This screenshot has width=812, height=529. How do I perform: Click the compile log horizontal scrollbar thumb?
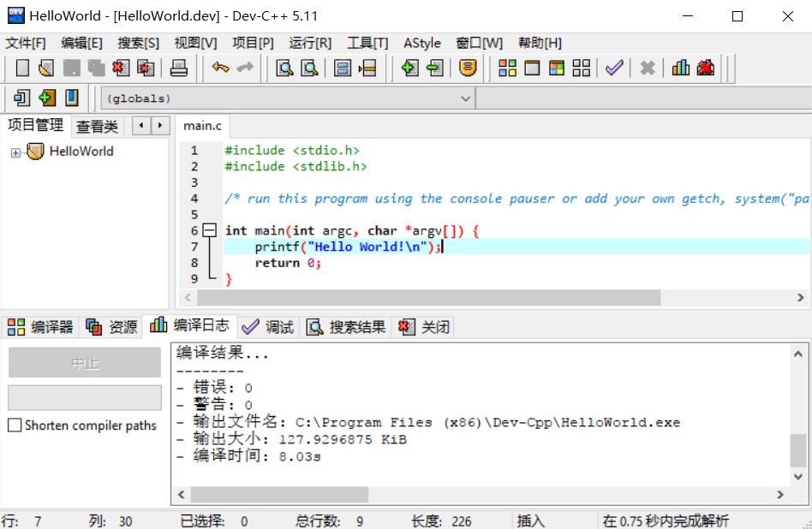[279, 494]
